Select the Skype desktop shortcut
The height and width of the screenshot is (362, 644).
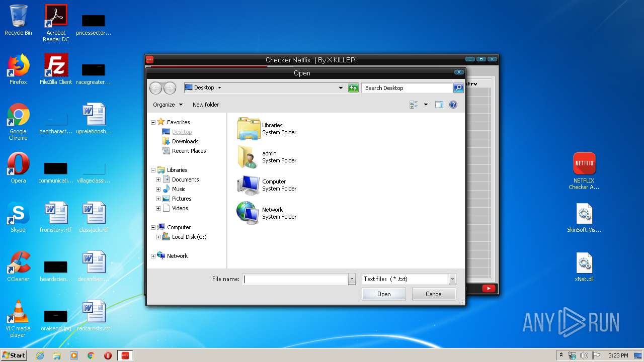pyautogui.click(x=18, y=217)
